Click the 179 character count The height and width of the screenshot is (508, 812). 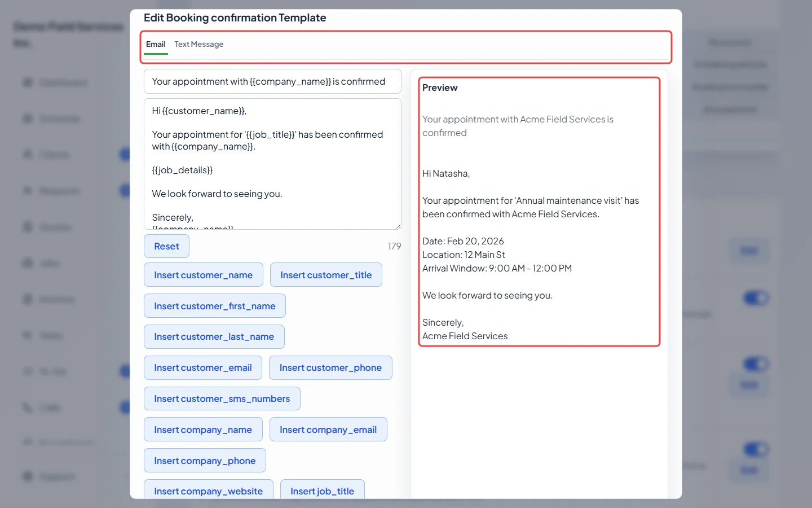[394, 246]
